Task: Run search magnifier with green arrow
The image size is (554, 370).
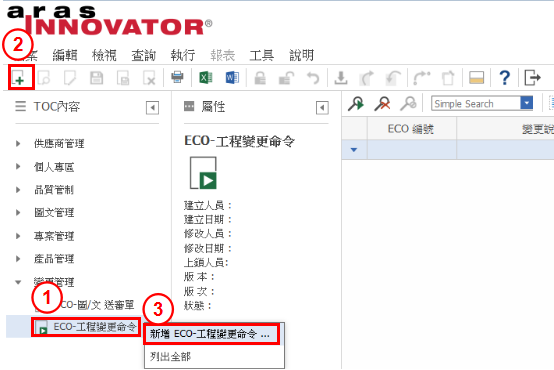Action: tap(356, 104)
